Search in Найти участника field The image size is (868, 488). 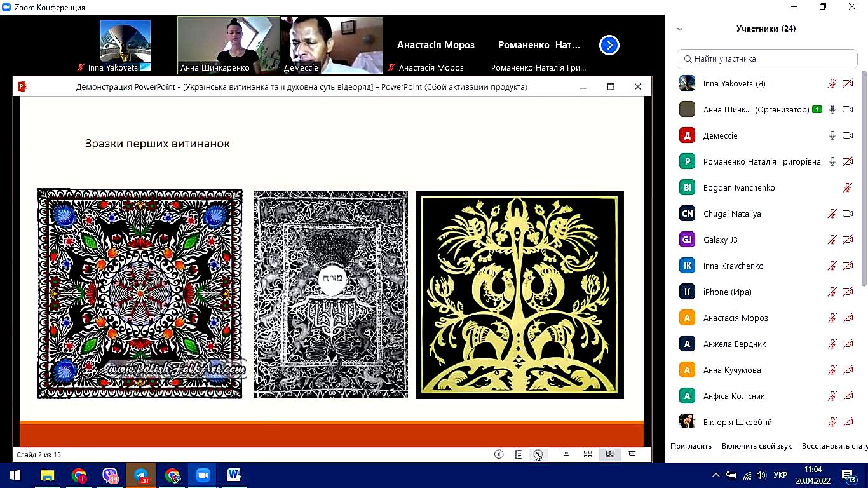point(767,58)
